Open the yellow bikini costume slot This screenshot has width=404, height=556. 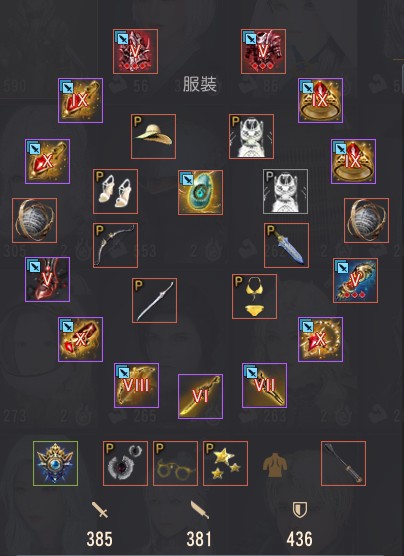255,296
